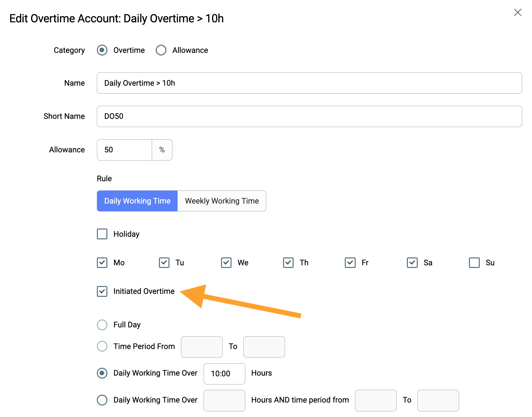Click the Holiday label text
The image size is (532, 417).
[x=126, y=234]
